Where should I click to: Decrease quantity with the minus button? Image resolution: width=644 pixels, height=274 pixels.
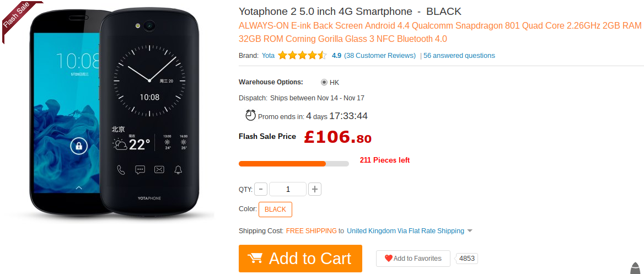pos(261,189)
